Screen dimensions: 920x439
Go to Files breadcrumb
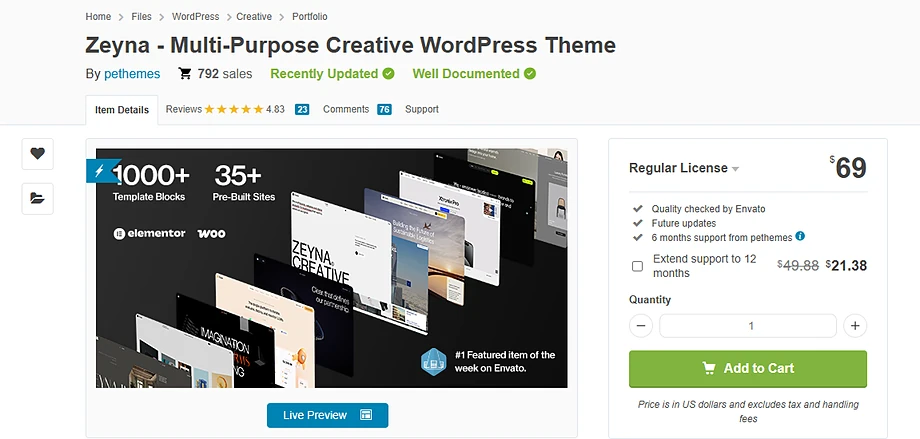pyautogui.click(x=141, y=16)
